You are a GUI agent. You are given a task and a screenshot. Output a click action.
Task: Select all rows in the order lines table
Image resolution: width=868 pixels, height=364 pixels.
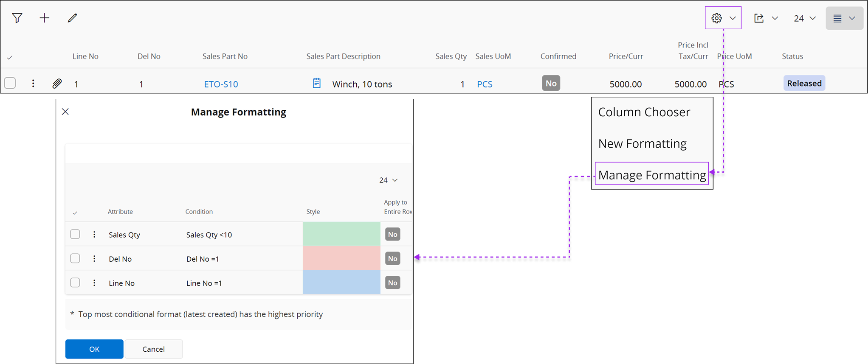click(10, 57)
